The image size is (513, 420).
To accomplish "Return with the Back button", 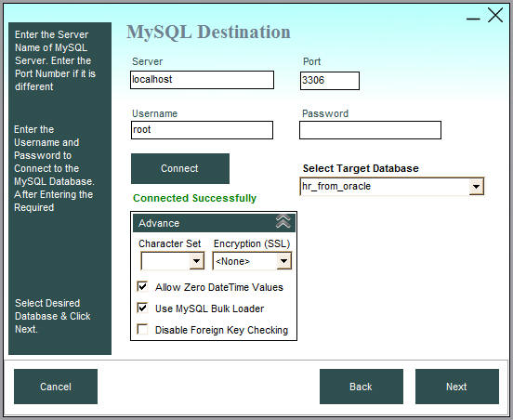I will coord(362,387).
